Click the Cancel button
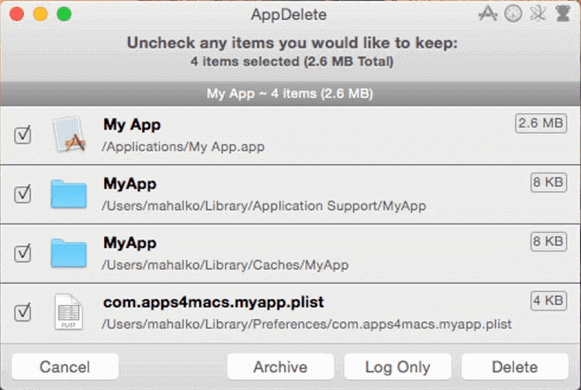The width and height of the screenshot is (581, 390). coord(65,367)
